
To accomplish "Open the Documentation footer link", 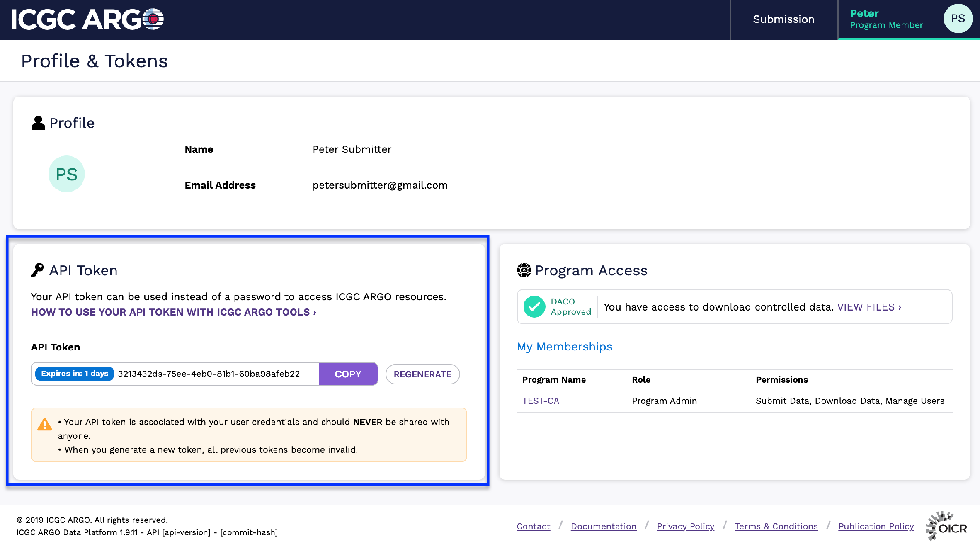I will coord(603,526).
